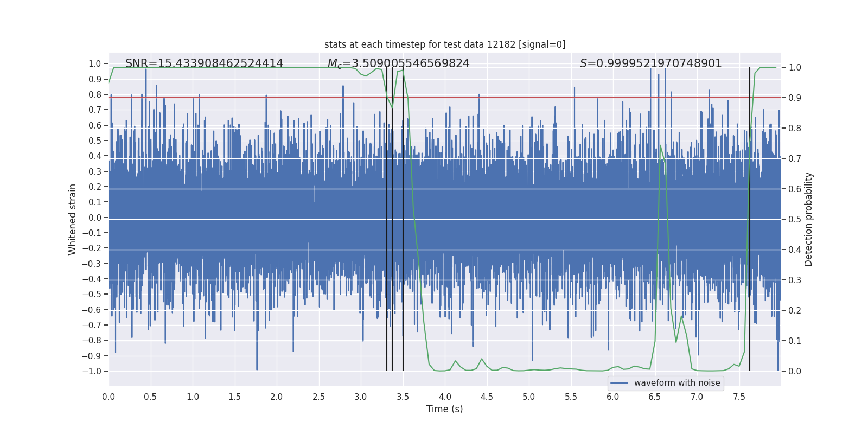This screenshot has height=434, width=868.
Task: Click the 0.6 tick on Detection probability axis
Action: click(795, 189)
